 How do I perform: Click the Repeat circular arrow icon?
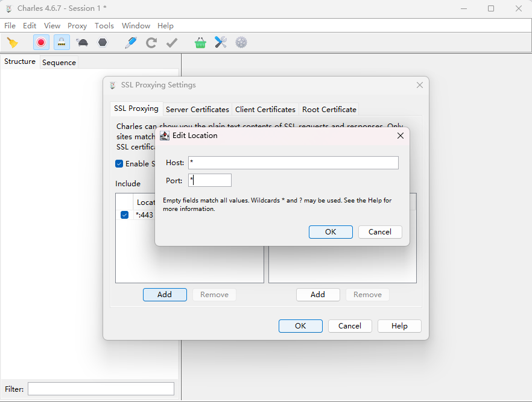coord(151,43)
